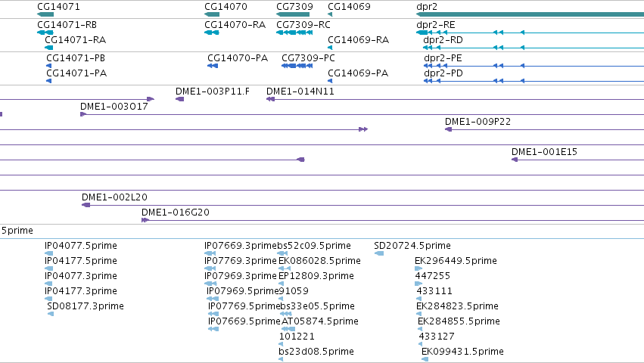644x363 pixels.
Task: Select transcript CG7309-RC
Action: tap(303, 25)
